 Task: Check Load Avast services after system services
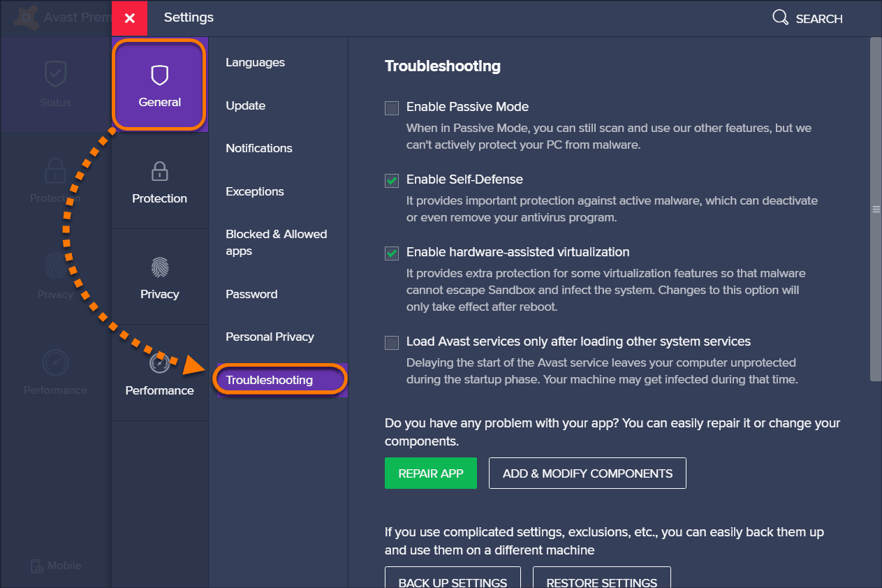pyautogui.click(x=391, y=342)
